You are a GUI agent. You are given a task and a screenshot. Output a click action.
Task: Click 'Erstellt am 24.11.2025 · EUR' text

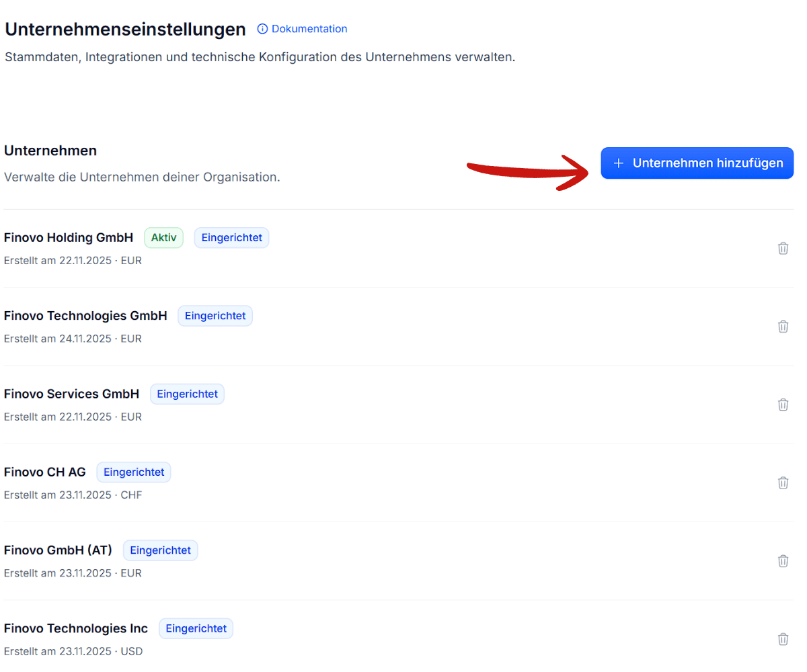point(73,339)
